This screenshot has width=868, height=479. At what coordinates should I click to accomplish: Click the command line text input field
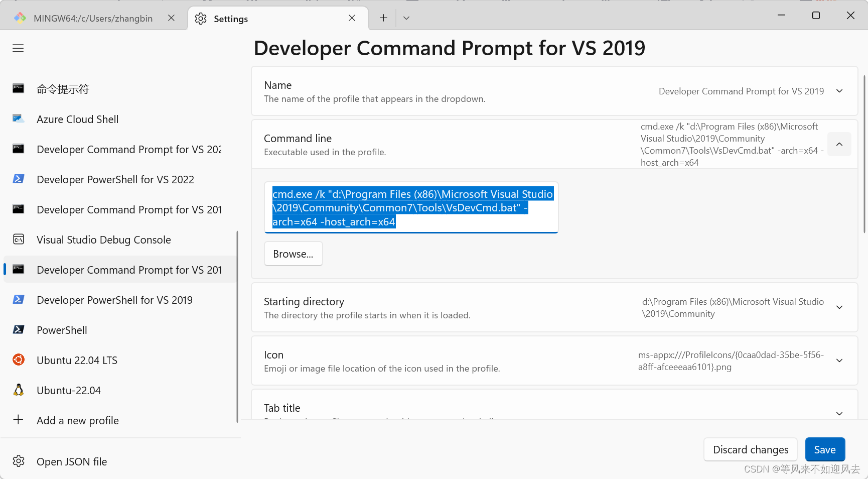point(411,207)
